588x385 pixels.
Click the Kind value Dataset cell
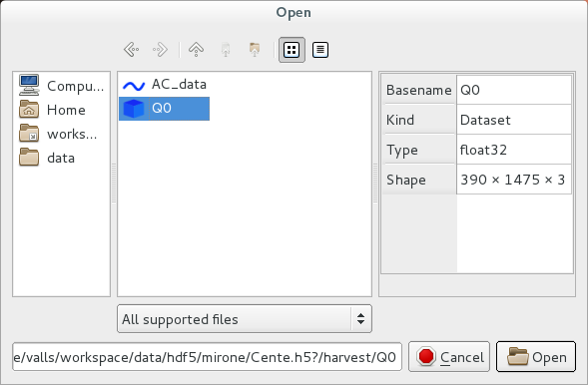[x=514, y=120]
